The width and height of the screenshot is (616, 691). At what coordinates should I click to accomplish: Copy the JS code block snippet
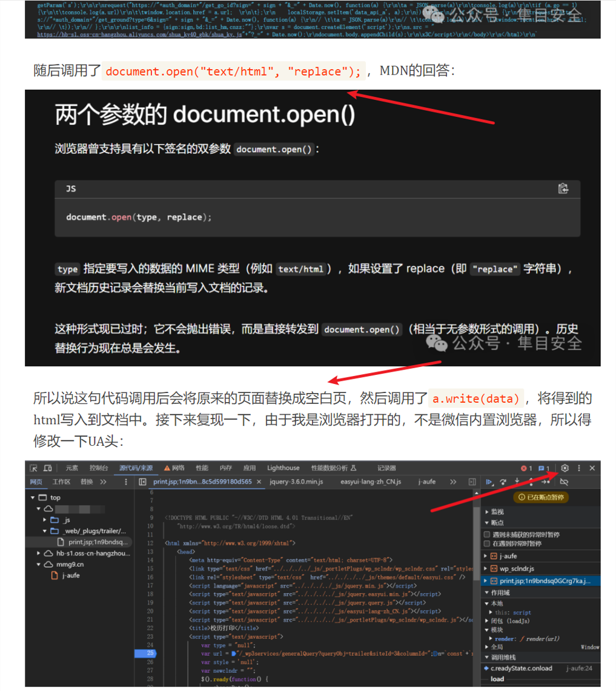(563, 188)
